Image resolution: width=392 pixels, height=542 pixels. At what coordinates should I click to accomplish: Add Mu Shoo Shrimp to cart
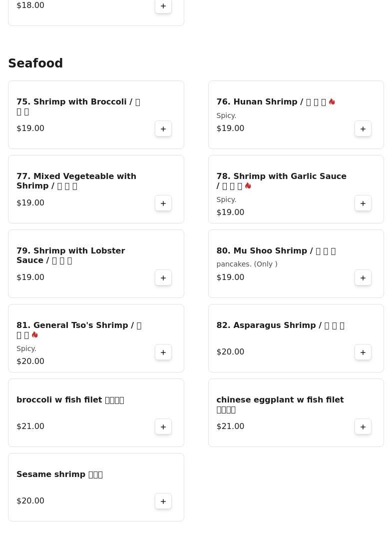363,278
